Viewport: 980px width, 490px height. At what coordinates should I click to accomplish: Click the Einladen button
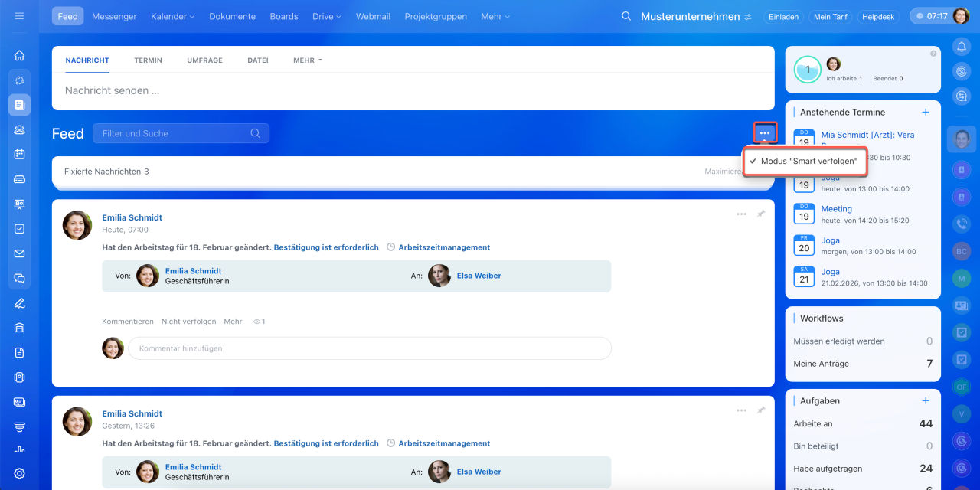782,16
